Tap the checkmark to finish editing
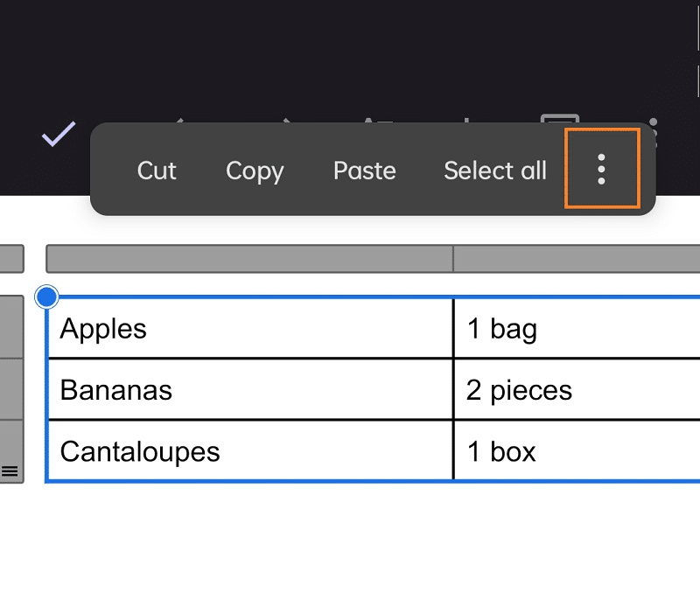The image size is (700, 614). [59, 135]
